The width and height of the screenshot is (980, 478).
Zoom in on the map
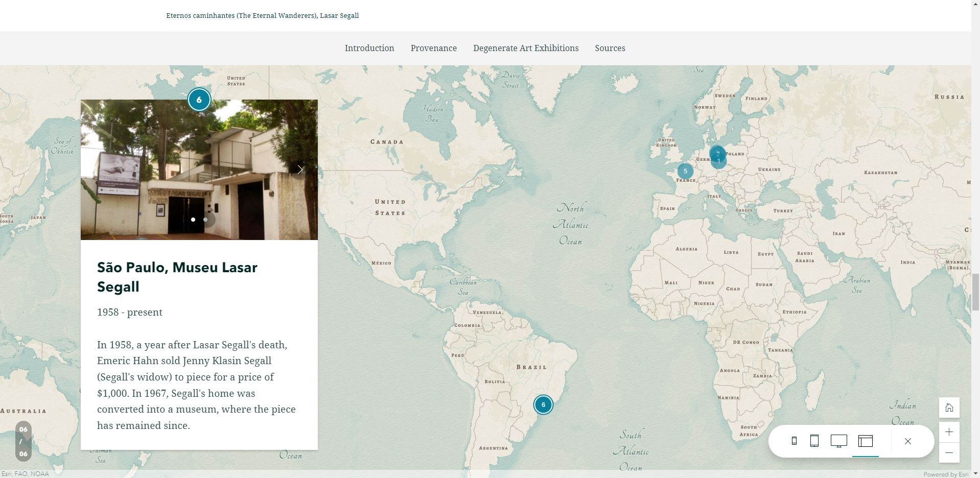tap(949, 432)
